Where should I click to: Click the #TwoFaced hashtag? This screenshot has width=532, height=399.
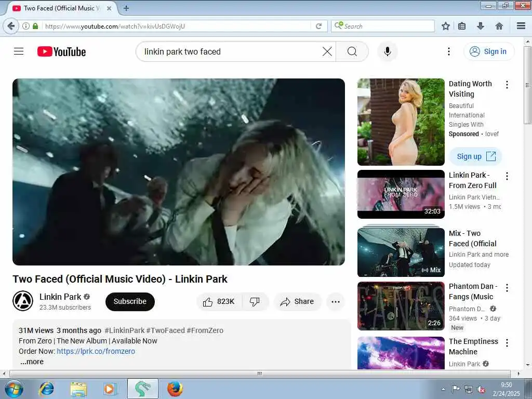(x=166, y=330)
